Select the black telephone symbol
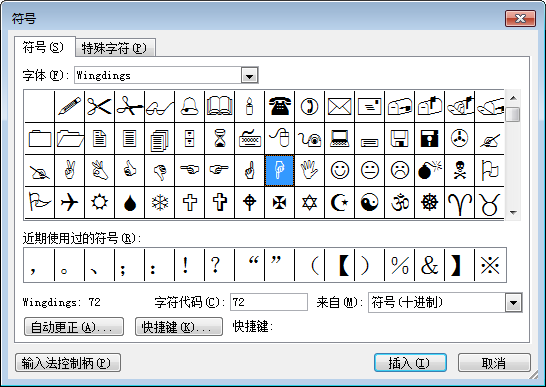Viewport: 546px width, 387px height. [279, 106]
